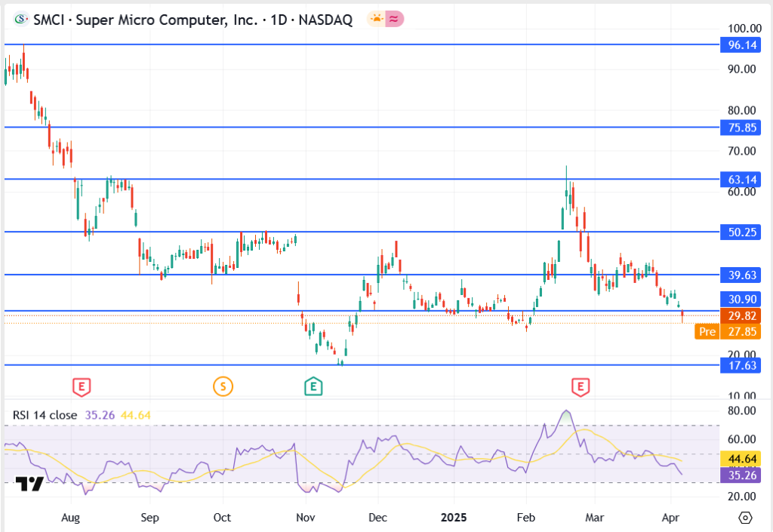This screenshot has width=773, height=532.
Task: Click the SMCI Super Micro Computer title
Action: tap(192, 20)
